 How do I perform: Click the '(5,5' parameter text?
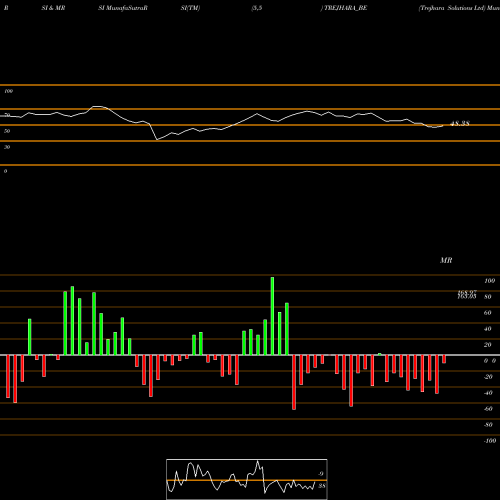coord(257,8)
